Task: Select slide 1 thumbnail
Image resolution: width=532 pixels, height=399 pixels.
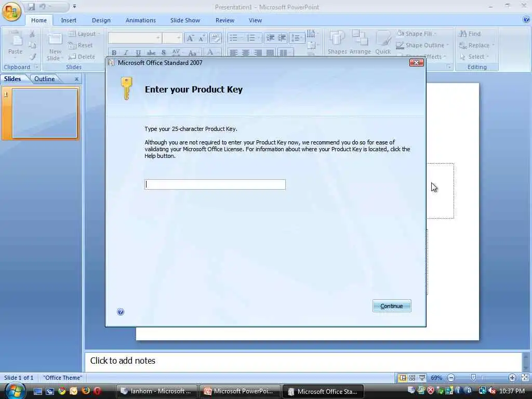Action: click(45, 113)
